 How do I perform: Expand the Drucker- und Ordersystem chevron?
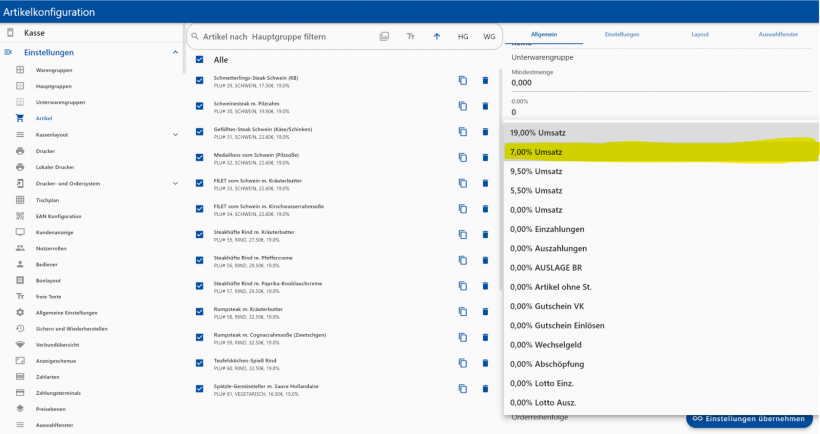click(x=175, y=184)
